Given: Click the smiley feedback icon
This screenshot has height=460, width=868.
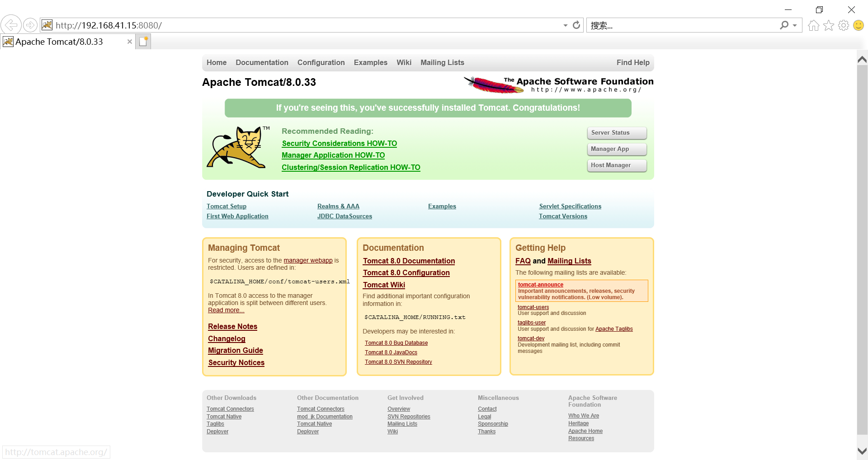Looking at the screenshot, I should coord(859,25).
